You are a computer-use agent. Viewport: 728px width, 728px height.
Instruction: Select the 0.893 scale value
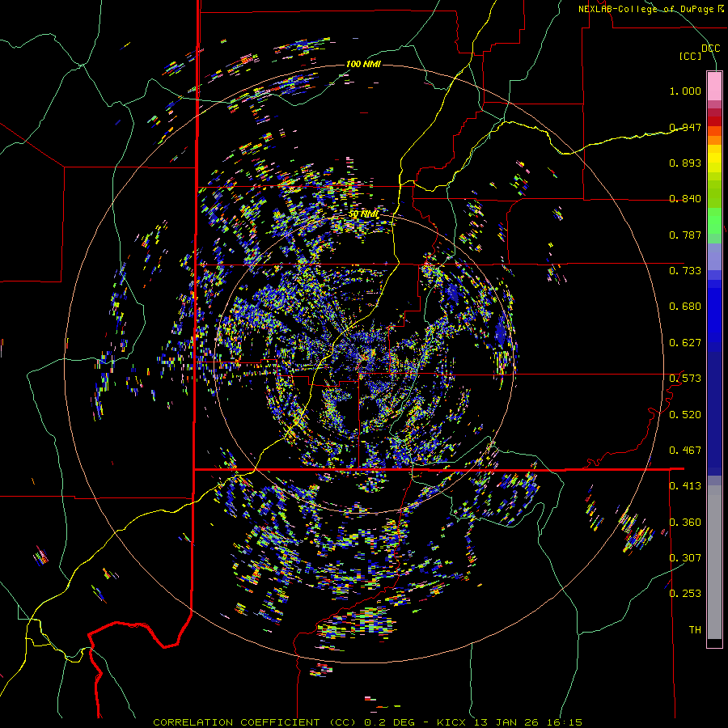(685, 163)
